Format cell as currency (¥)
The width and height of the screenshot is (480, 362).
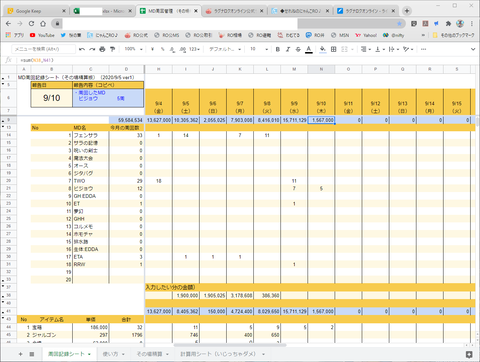point(152,49)
